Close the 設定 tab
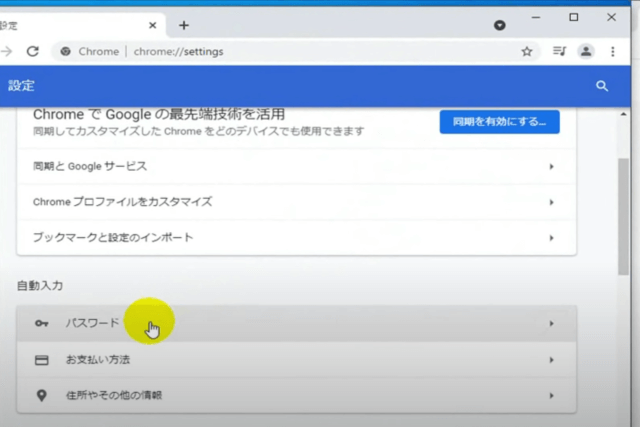640x427 pixels. coord(153,25)
